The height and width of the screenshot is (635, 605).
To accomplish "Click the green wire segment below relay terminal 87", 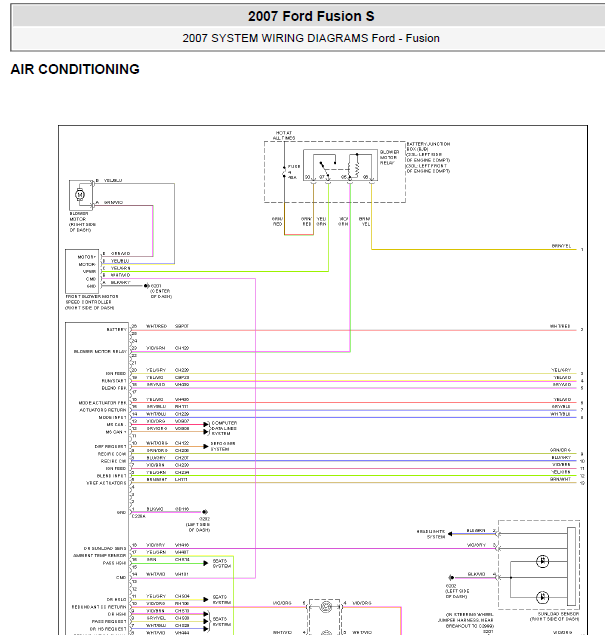I will [328, 228].
